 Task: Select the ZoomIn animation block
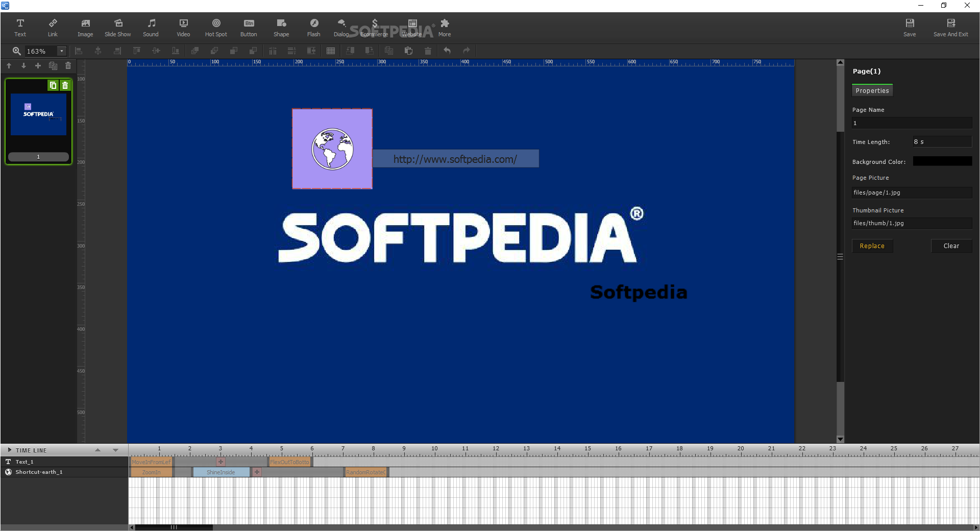pyautogui.click(x=151, y=472)
